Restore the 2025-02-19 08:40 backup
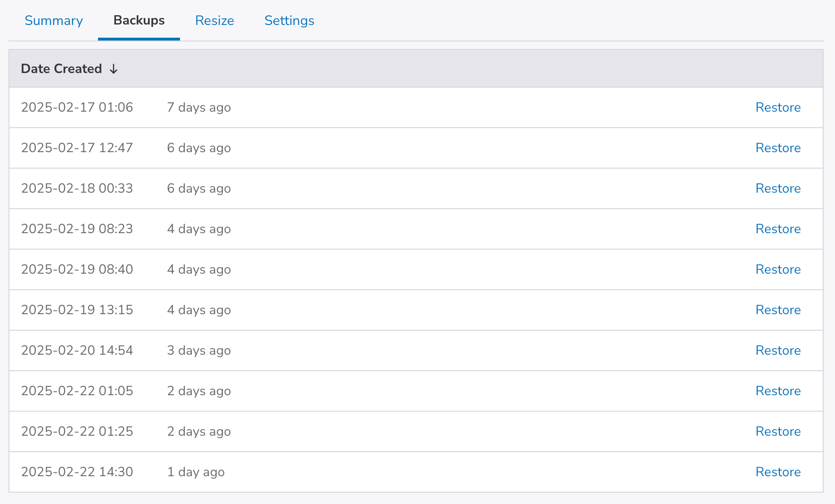This screenshot has height=504, width=835. pyautogui.click(x=778, y=269)
